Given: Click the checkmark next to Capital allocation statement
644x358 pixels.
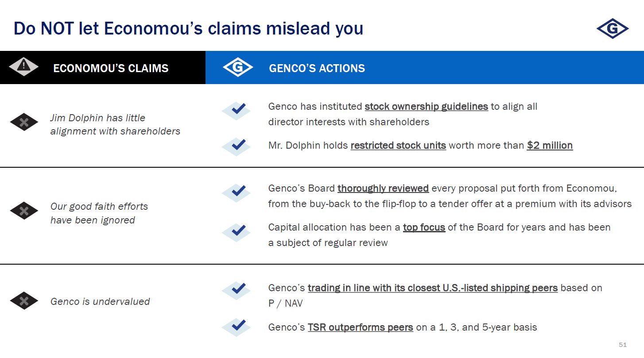Looking at the screenshot, I should [237, 231].
